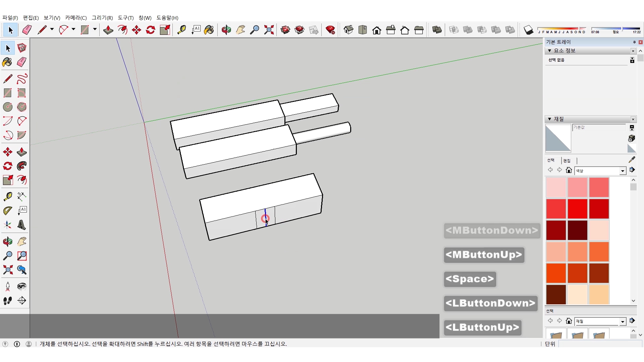
Task: Click the Iso view house icon
Action: pyautogui.click(x=348, y=30)
